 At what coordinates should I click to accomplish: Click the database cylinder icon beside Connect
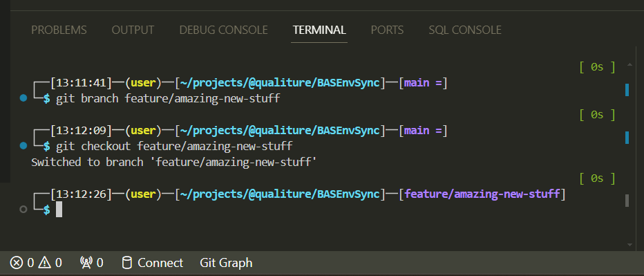click(127, 262)
